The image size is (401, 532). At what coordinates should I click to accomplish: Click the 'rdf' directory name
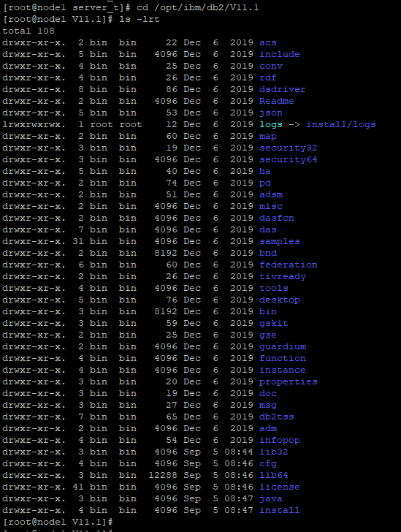(x=267, y=77)
